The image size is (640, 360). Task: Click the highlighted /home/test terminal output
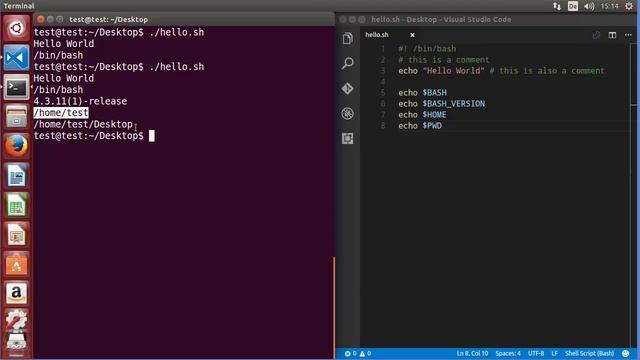(x=61, y=113)
